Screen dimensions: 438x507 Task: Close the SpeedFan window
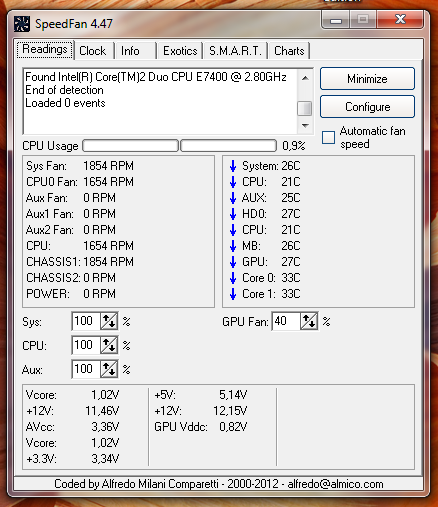pos(400,19)
